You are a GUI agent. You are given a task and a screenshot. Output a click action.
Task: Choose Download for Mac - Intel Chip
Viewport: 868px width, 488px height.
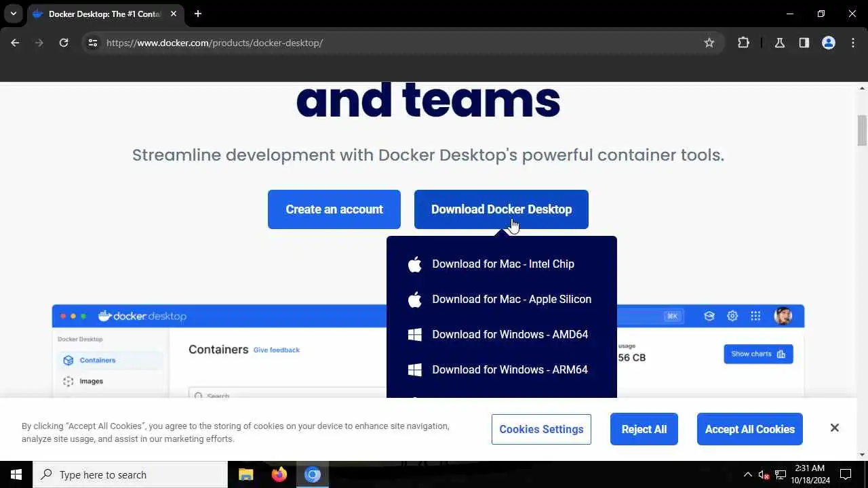(502, 264)
